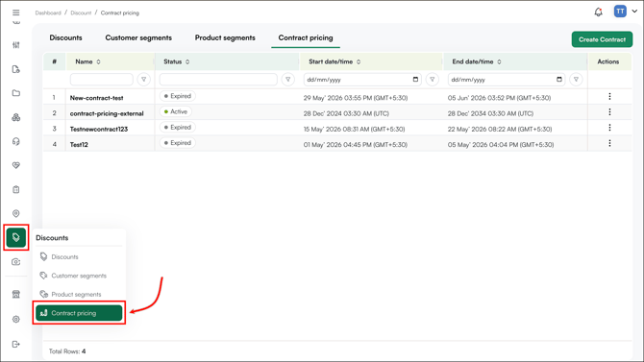This screenshot has width=644, height=362.
Task: Click the New-contract-test name
Action: click(96, 98)
